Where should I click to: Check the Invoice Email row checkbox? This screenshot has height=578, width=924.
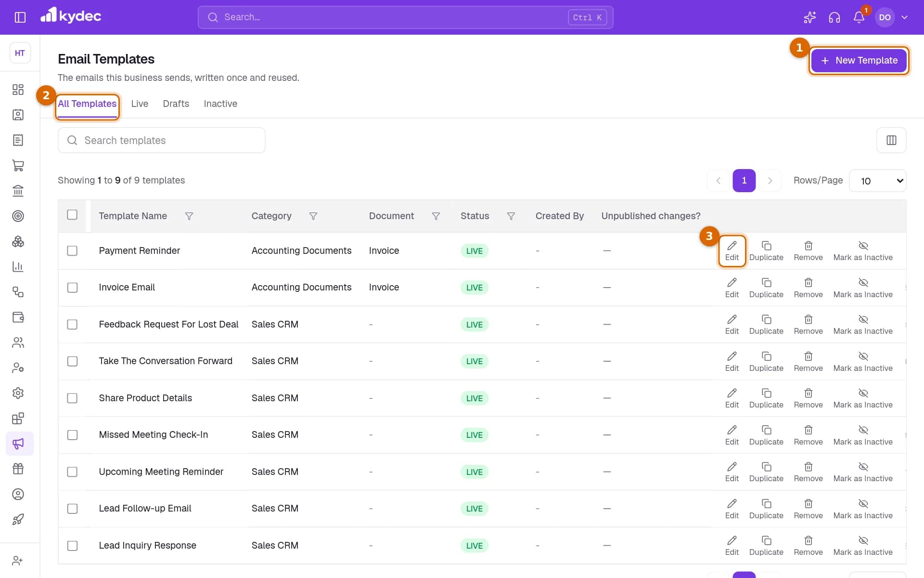point(72,288)
